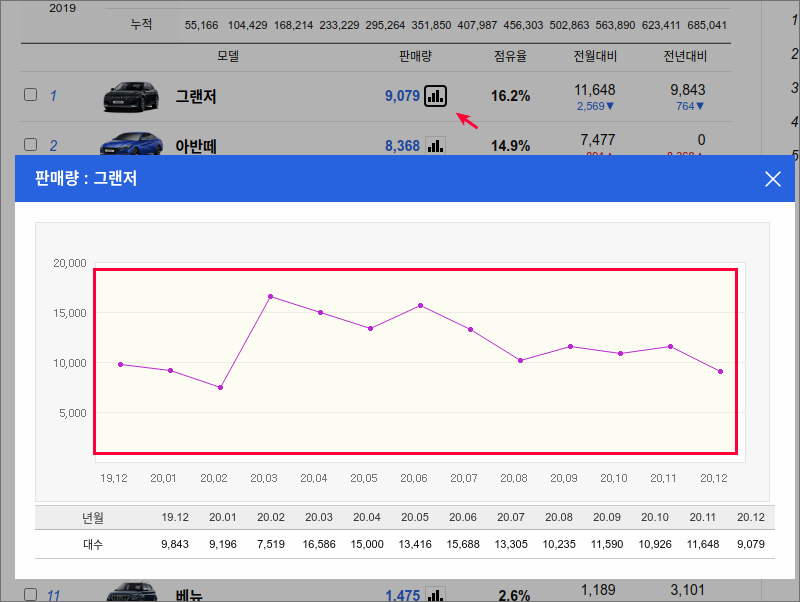Open the 그랜저 model name link
800x602 pixels.
pyautogui.click(x=196, y=96)
